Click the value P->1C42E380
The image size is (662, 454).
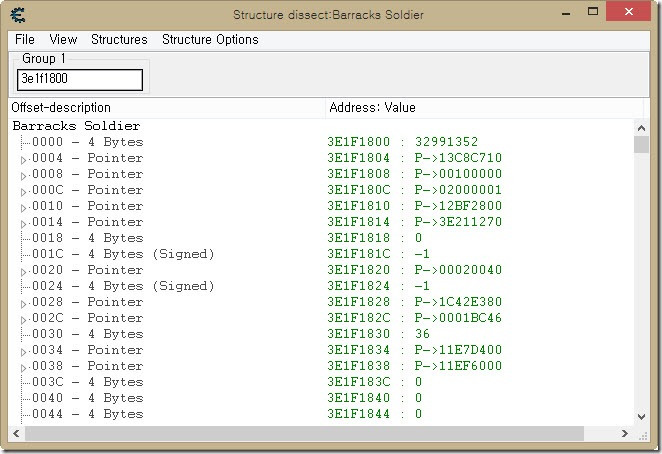(458, 302)
